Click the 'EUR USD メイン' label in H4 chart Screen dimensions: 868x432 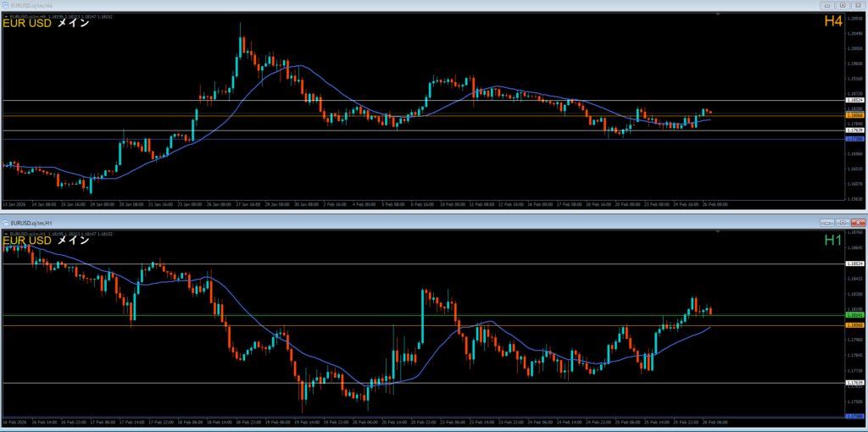coord(47,24)
